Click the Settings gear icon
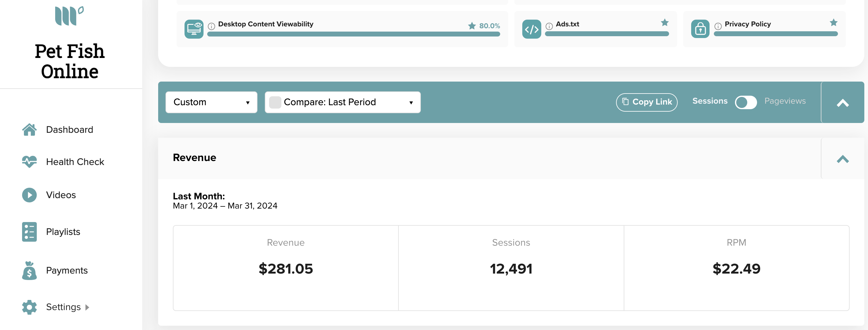Screen dimensions: 868x330 [x=29, y=307]
